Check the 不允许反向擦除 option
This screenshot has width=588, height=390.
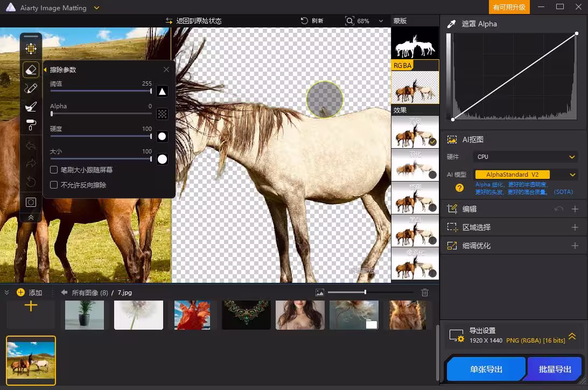pos(54,185)
